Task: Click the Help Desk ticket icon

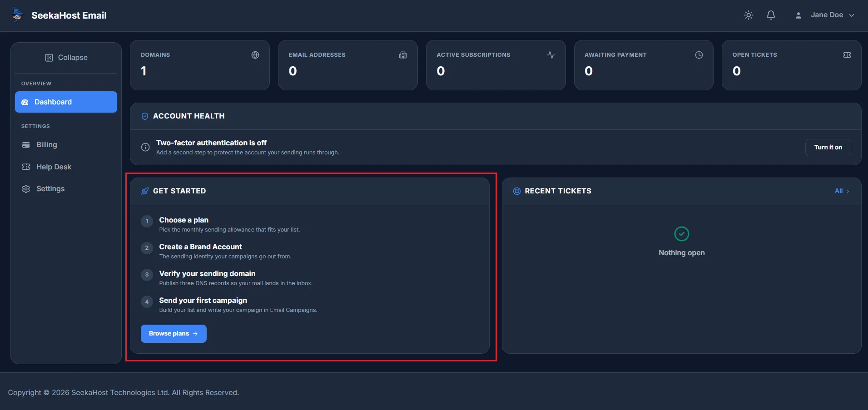Action: point(26,167)
